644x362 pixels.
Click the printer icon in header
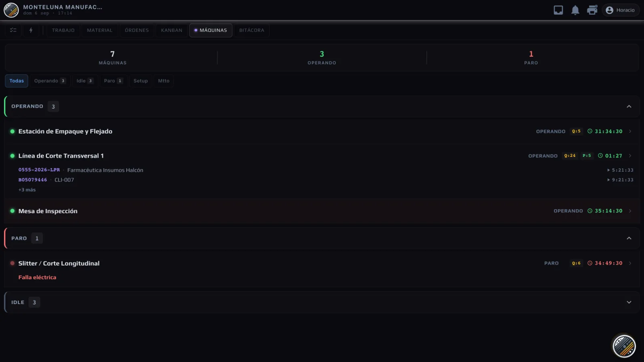[x=592, y=10]
